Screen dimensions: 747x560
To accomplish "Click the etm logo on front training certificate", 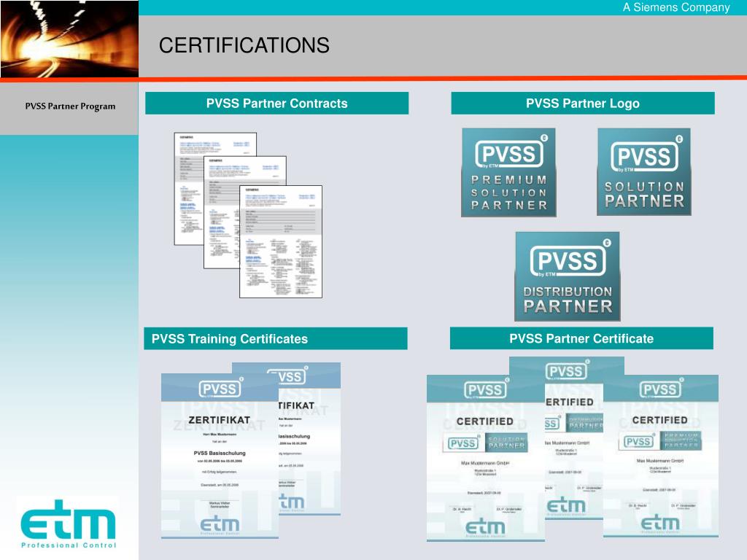I will click(x=220, y=525).
